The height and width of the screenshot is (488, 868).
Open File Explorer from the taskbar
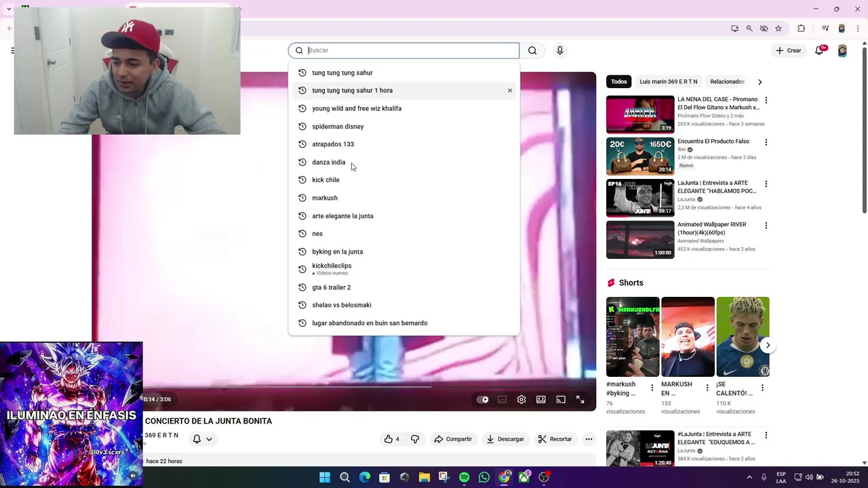pyautogui.click(x=424, y=477)
